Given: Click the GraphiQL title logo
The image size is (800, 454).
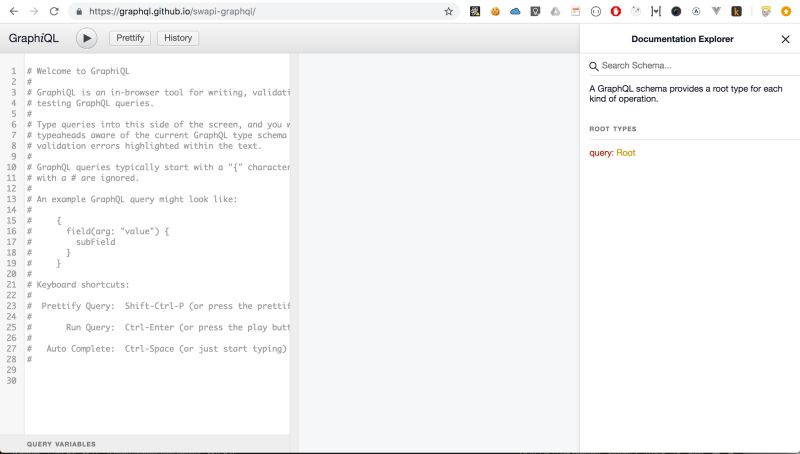Looking at the screenshot, I should pyautogui.click(x=34, y=38).
